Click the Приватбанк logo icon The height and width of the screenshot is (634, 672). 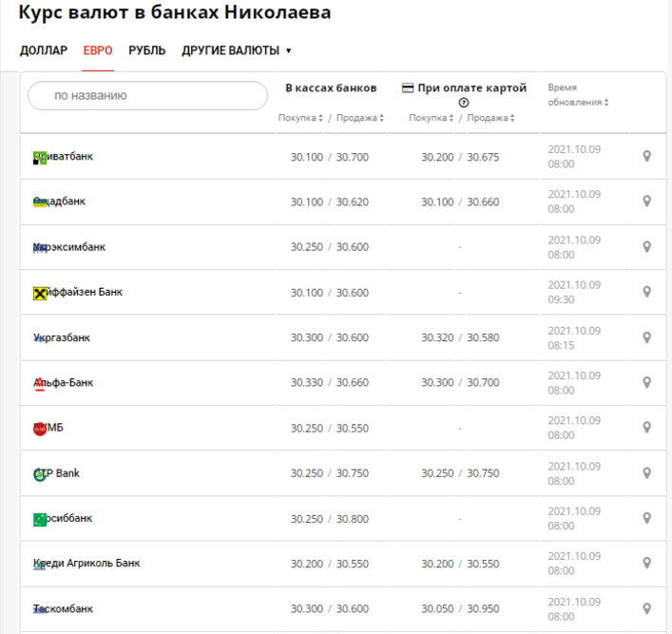(x=39, y=158)
